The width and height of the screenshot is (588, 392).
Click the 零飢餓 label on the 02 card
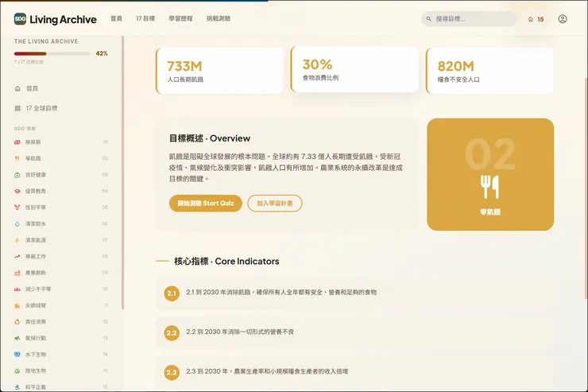point(490,212)
